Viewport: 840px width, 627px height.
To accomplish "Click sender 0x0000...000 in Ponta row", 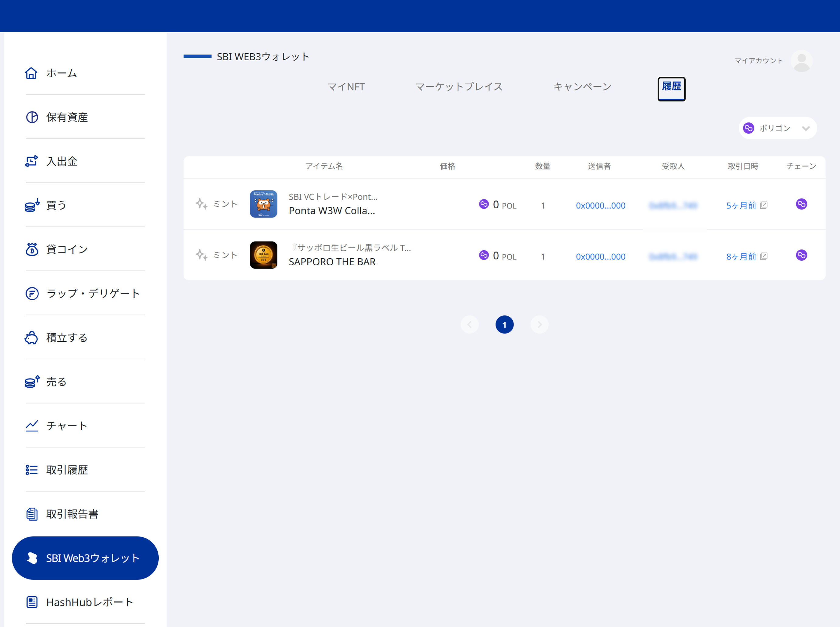I will click(x=601, y=205).
